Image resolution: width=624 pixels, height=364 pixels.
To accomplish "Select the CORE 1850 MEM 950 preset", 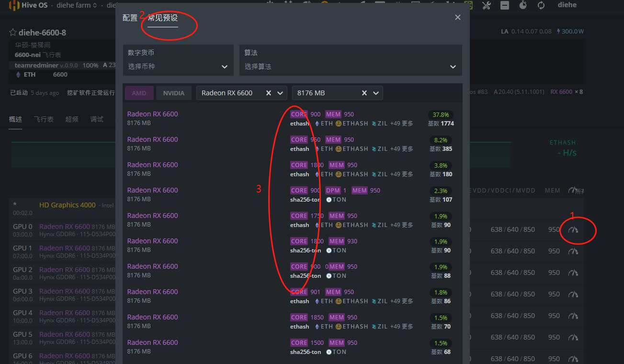I will coord(292,322).
